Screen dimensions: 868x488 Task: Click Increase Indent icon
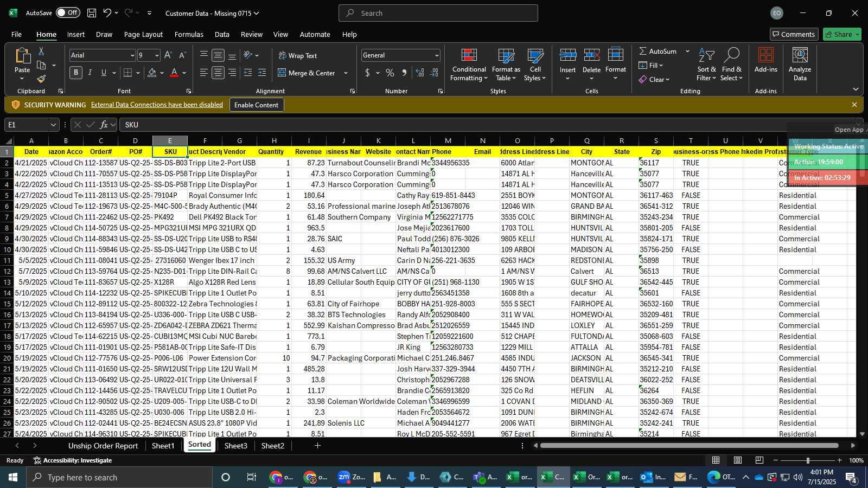[262, 73]
